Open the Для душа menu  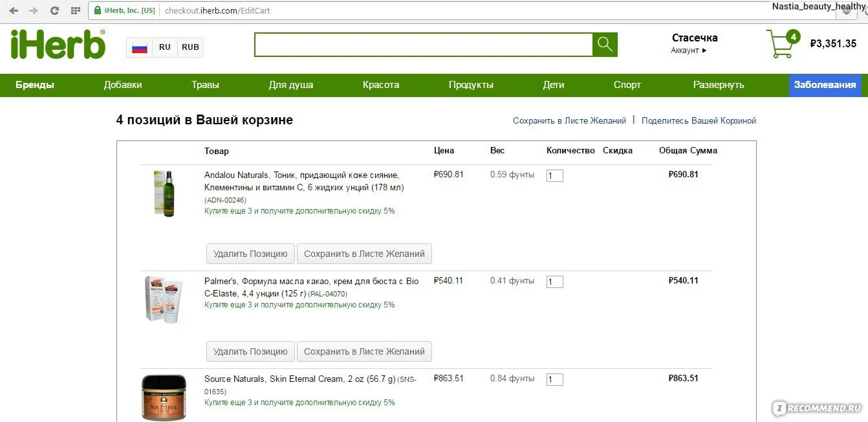point(291,85)
